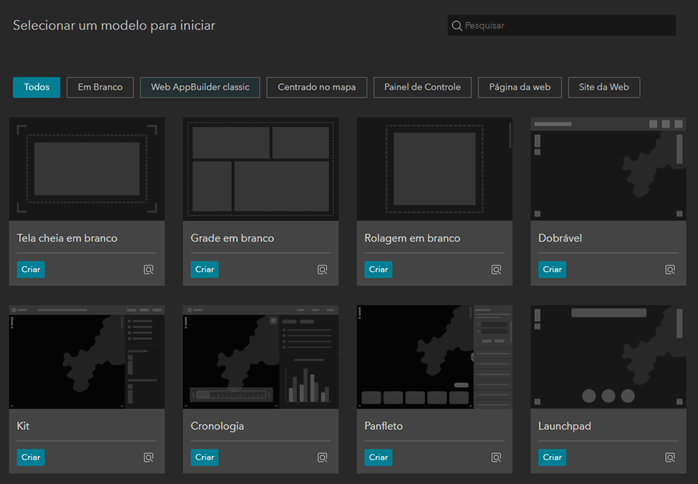Choose the Panfleto template thumbnail

pos(435,356)
